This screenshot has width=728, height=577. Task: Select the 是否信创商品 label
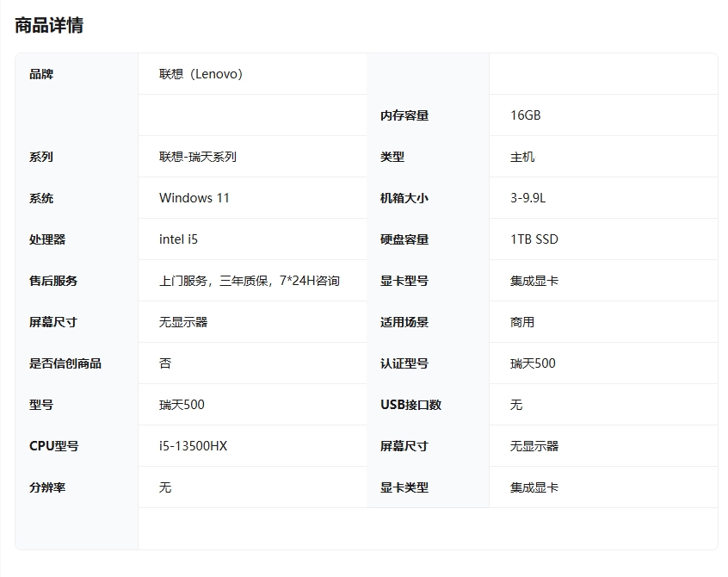(65, 363)
